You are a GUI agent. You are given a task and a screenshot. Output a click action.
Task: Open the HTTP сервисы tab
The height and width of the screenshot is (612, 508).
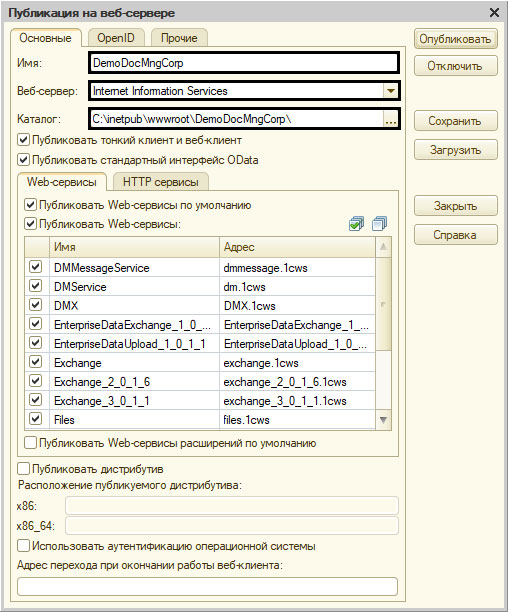(160, 182)
